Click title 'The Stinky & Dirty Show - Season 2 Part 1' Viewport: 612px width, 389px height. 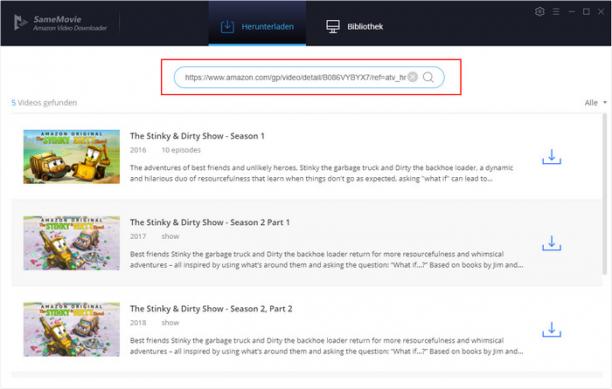[210, 222]
